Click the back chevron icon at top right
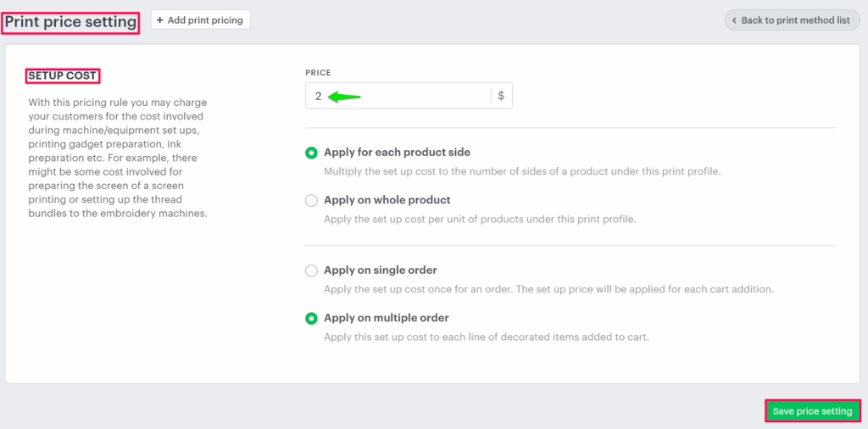This screenshot has height=429, width=868. (734, 20)
